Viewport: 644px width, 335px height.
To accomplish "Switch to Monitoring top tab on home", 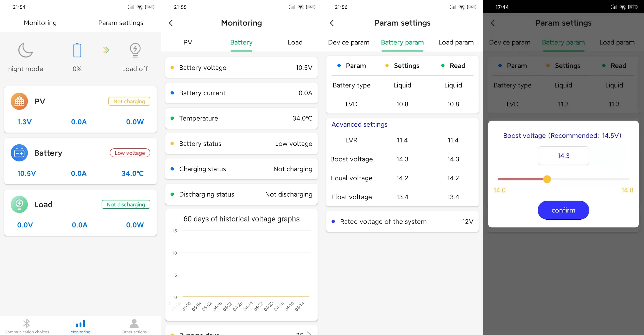I will pyautogui.click(x=40, y=23).
